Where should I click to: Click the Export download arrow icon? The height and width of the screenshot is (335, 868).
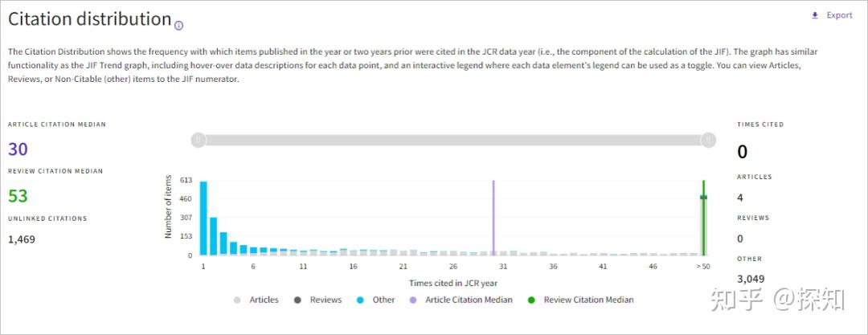click(815, 15)
